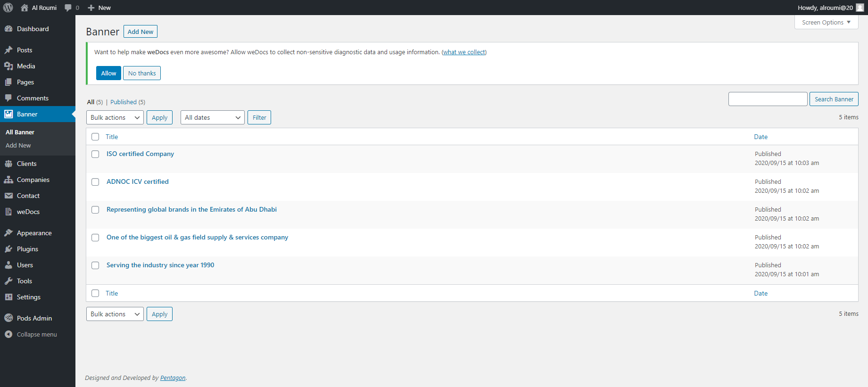Click the Pages icon in sidebar

pos(8,82)
